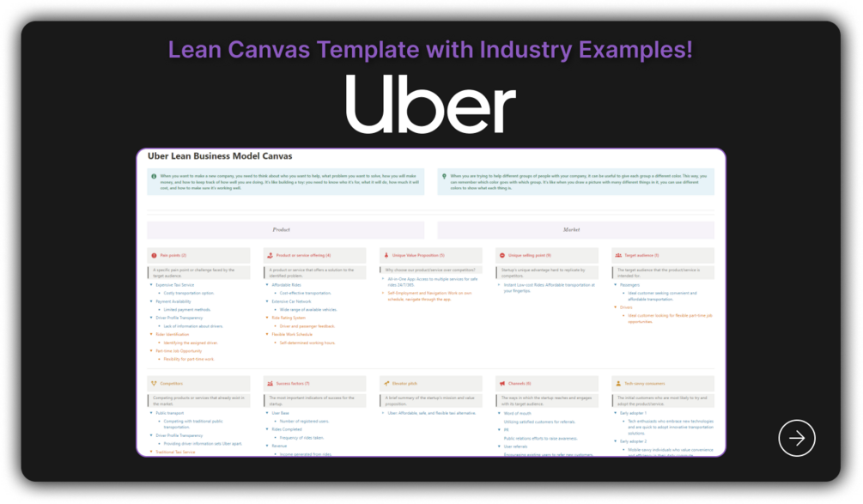Click 'Self-Employment and Navigation' value proposition

tap(430, 296)
